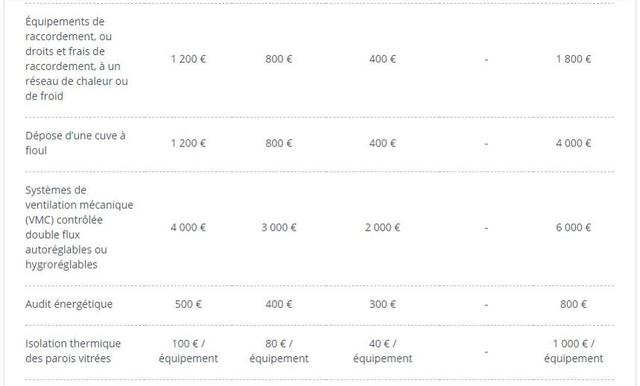Click the 2 000 € cell
This screenshot has width=640, height=386.
tap(382, 227)
